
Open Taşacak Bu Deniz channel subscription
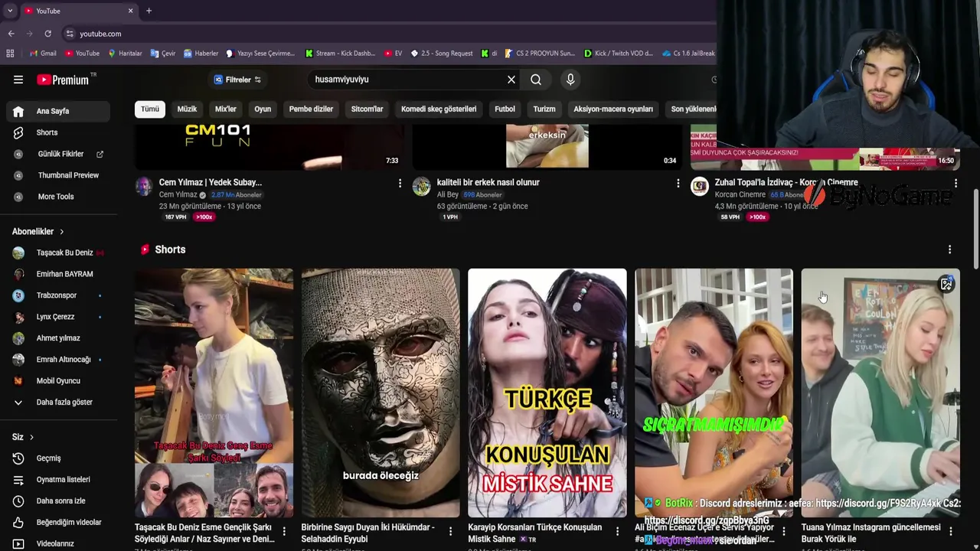(58, 253)
